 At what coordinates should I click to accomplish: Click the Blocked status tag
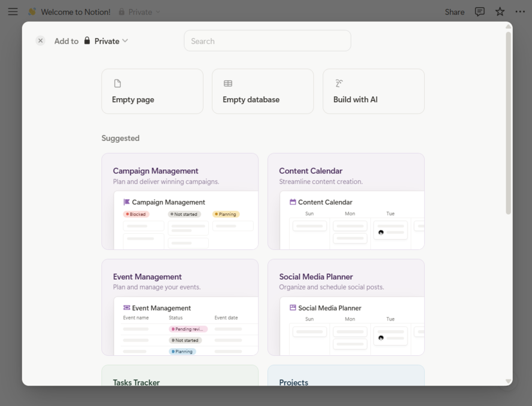pyautogui.click(x=136, y=214)
